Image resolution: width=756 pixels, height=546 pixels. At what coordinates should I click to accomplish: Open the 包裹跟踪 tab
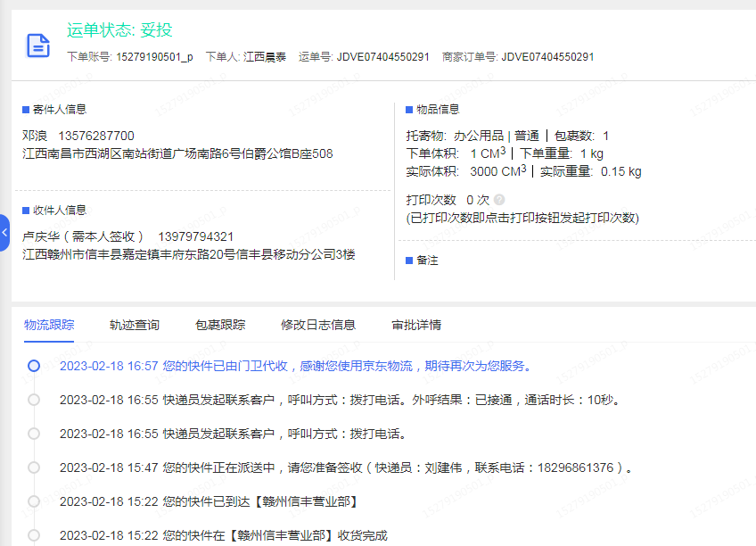pos(220,325)
